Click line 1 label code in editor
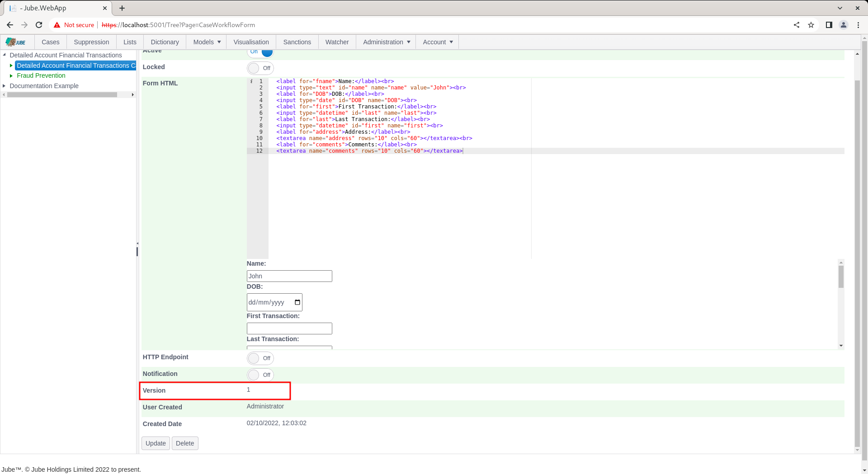Viewport: 868px width, 474px height. [x=335, y=81]
